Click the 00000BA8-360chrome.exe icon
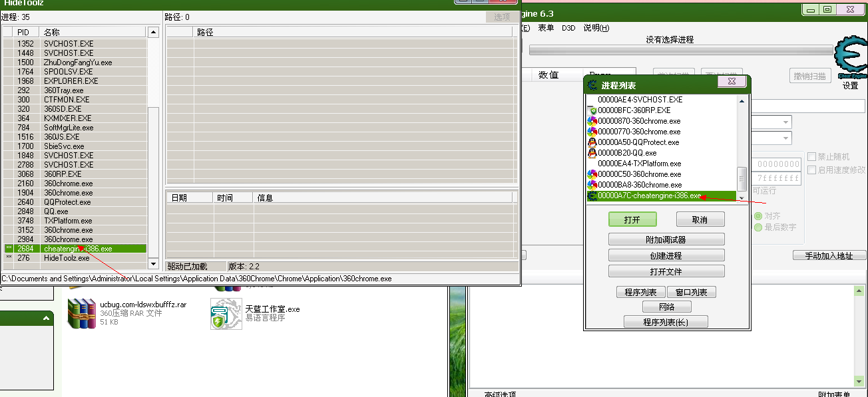Viewport: 868px width, 397px height. pyautogui.click(x=592, y=185)
